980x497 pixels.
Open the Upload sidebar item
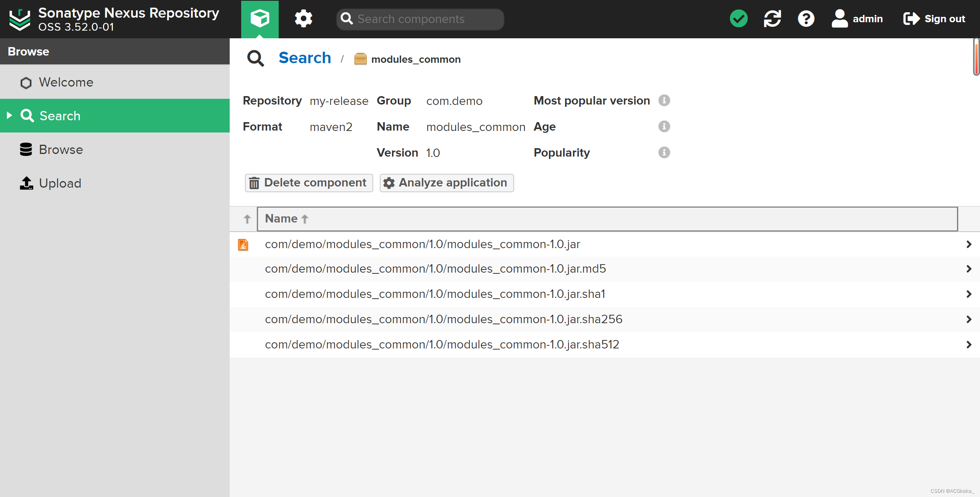point(60,183)
